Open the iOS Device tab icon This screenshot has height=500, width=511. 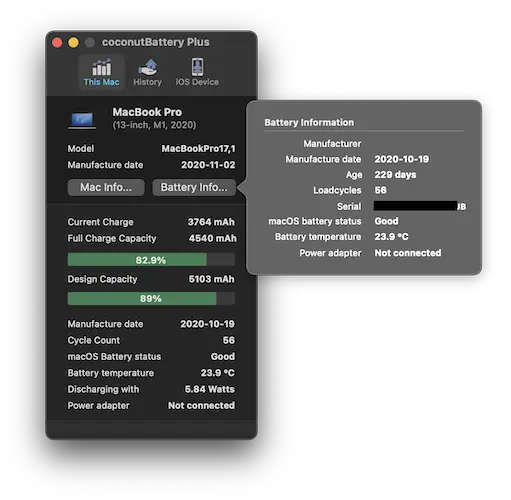(197, 67)
